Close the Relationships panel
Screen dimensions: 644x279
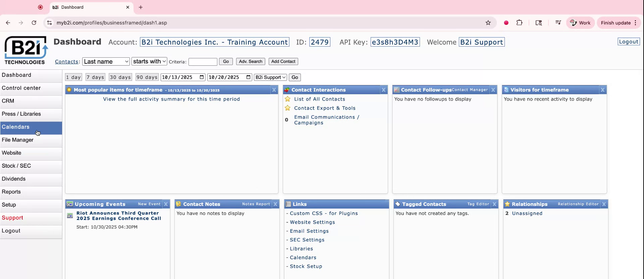pyautogui.click(x=604, y=204)
